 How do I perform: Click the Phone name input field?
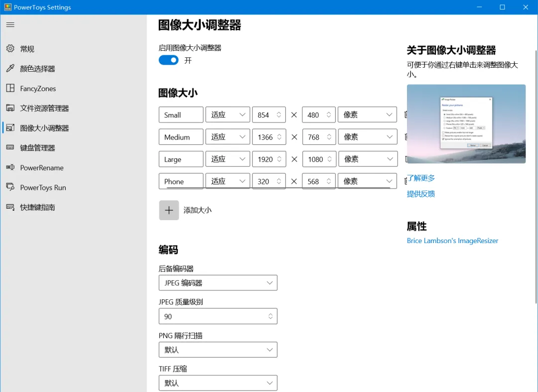coord(181,181)
